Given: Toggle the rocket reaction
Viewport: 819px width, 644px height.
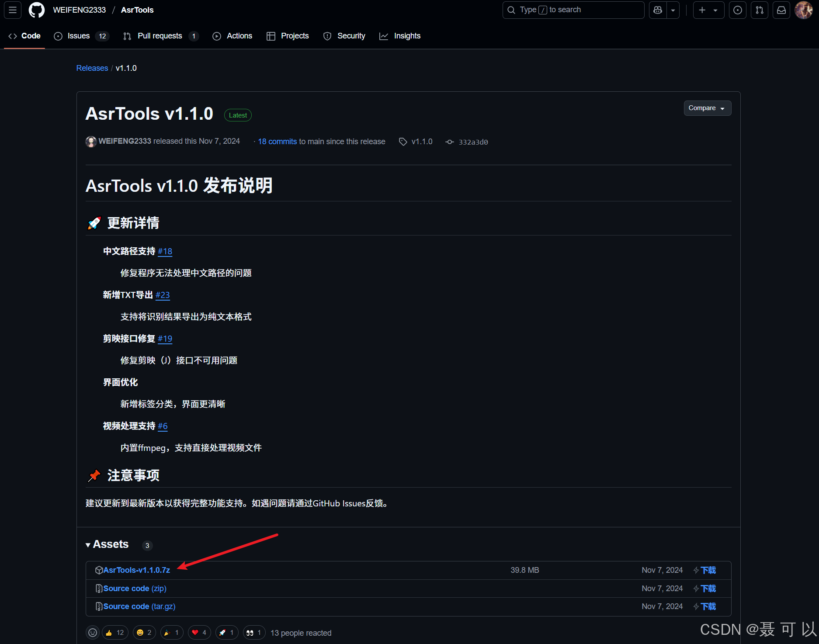Looking at the screenshot, I should [x=227, y=633].
